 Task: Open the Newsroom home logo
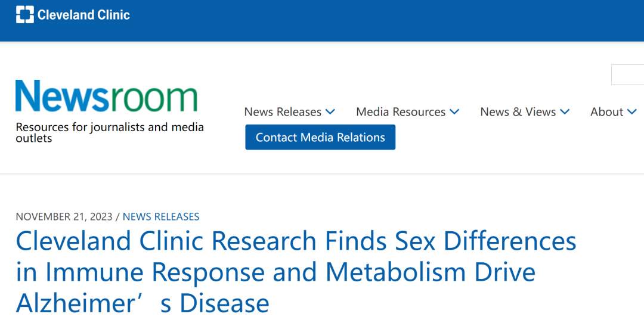pos(106,97)
